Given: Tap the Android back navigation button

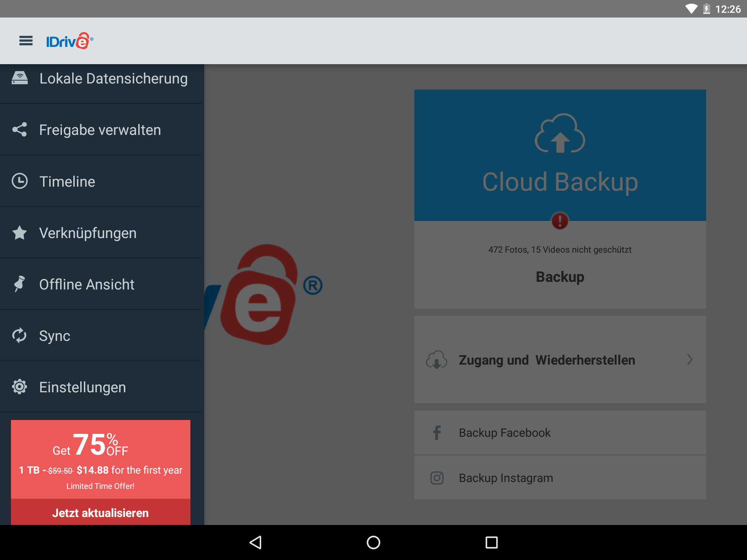Looking at the screenshot, I should 255,542.
